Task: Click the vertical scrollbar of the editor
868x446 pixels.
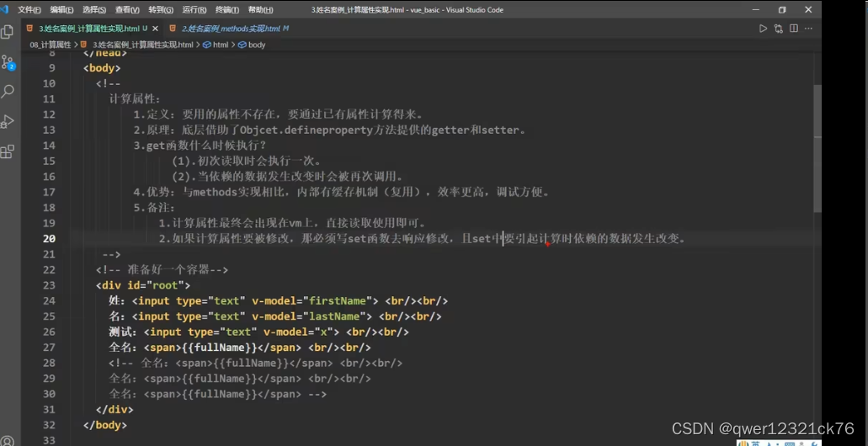Action: click(x=817, y=148)
